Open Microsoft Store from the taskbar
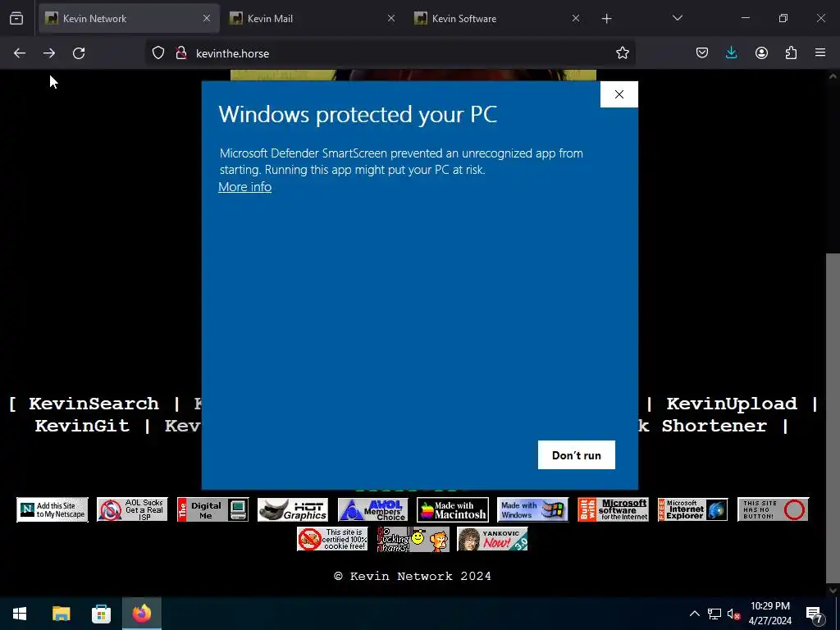 [x=101, y=614]
